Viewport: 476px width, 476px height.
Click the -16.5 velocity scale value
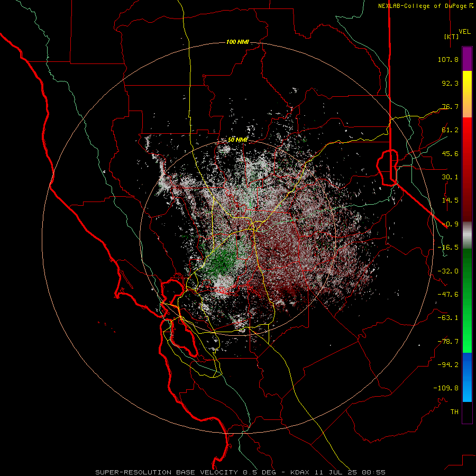click(448, 248)
